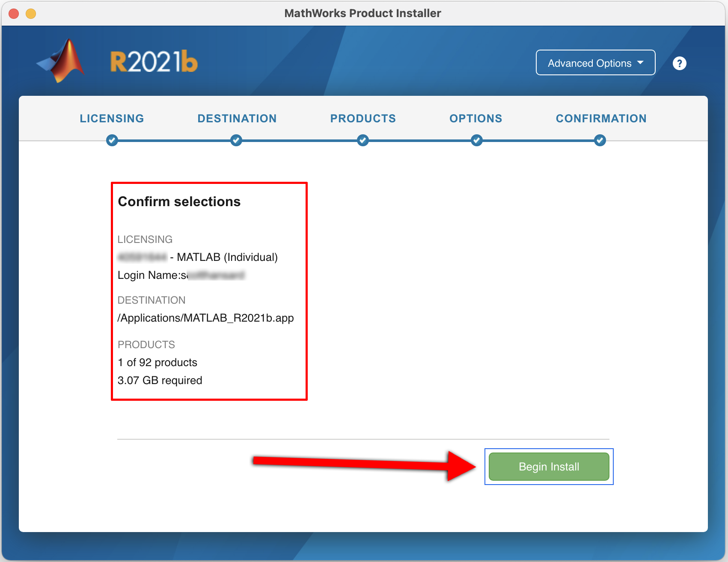Screen dimensions: 728x562
Task: Click the grey LICENSING section label
Action: 145,239
